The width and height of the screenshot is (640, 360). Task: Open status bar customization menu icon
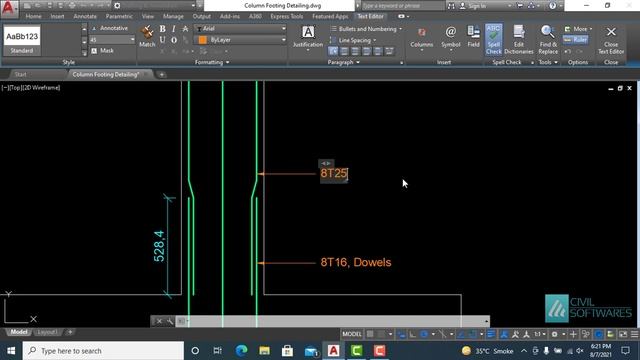point(634,334)
